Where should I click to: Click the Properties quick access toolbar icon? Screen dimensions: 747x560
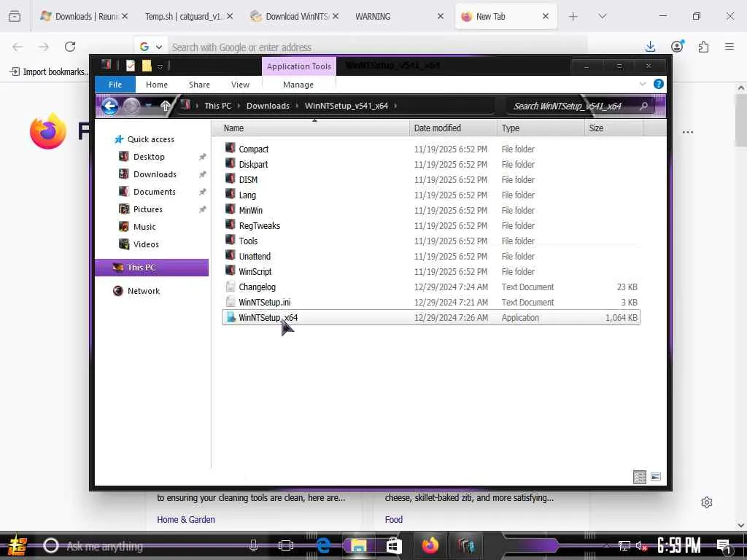click(131, 66)
